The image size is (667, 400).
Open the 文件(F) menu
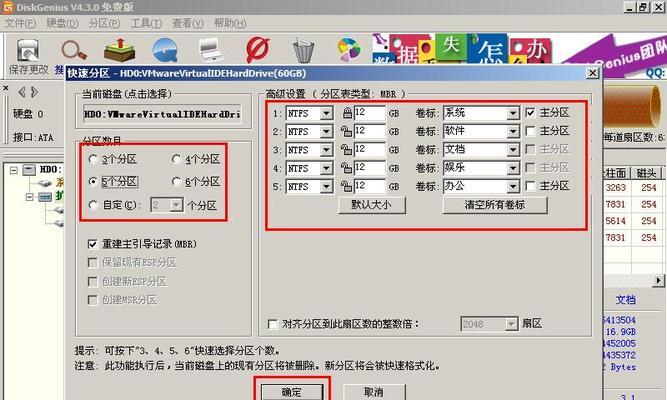tap(20, 23)
